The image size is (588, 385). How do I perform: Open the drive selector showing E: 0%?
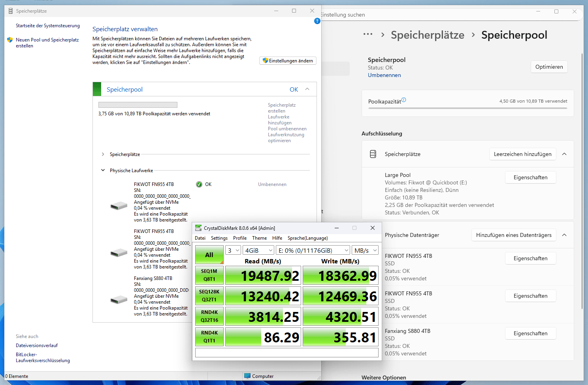(x=313, y=250)
